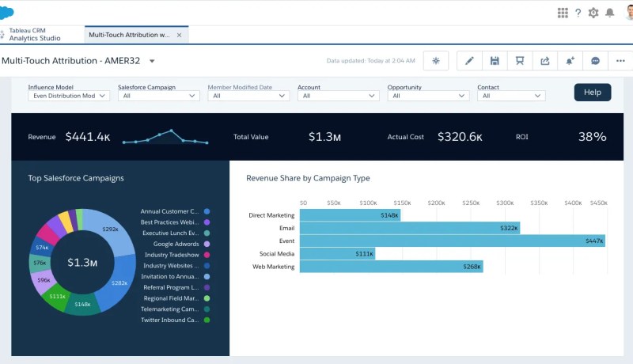Expand the Account filter dropdown

pyautogui.click(x=338, y=96)
